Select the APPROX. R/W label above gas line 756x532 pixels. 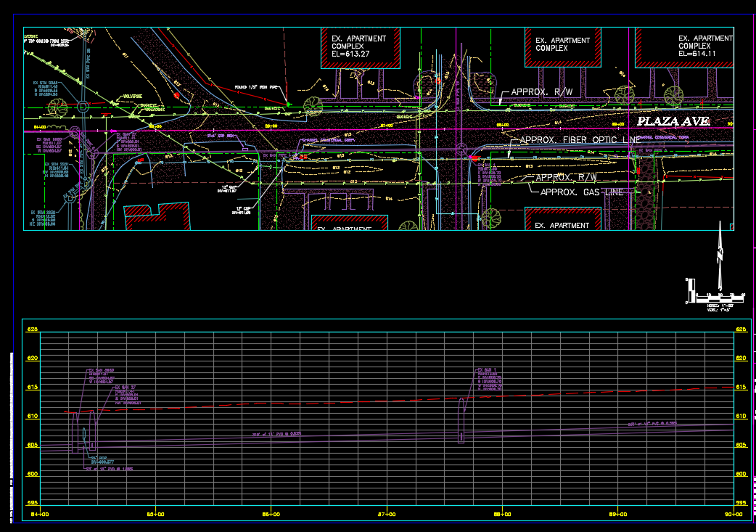coord(566,178)
